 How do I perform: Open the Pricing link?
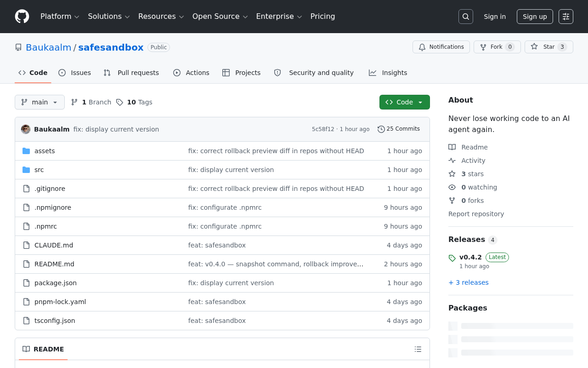click(322, 17)
